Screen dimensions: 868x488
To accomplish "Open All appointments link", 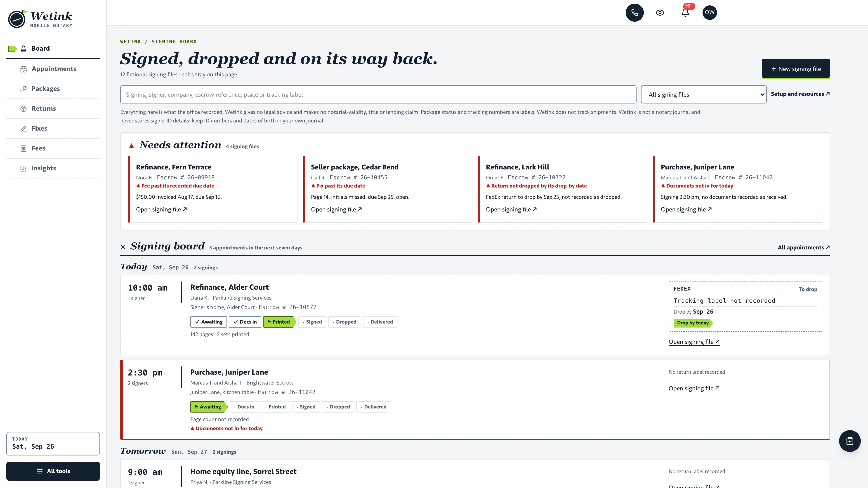I will point(803,248).
